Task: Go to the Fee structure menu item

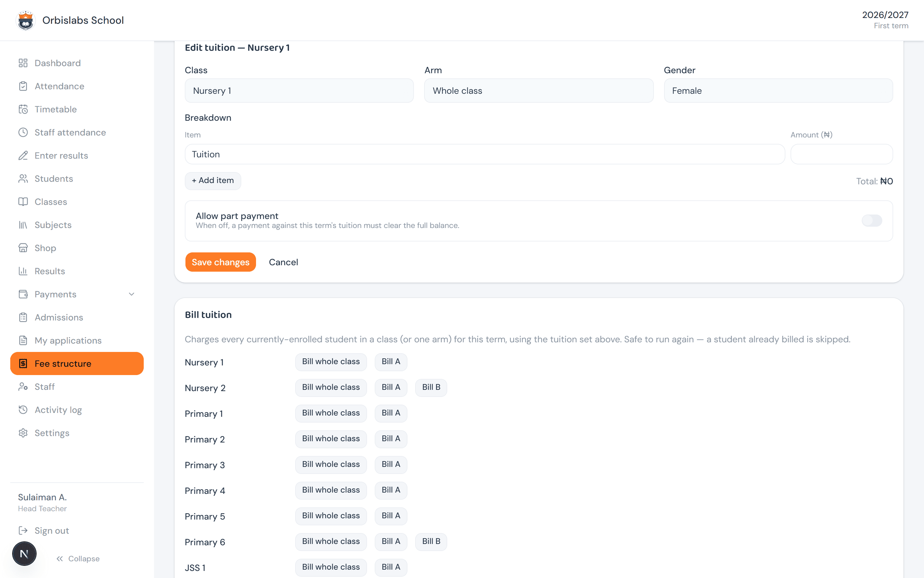Action: point(77,363)
